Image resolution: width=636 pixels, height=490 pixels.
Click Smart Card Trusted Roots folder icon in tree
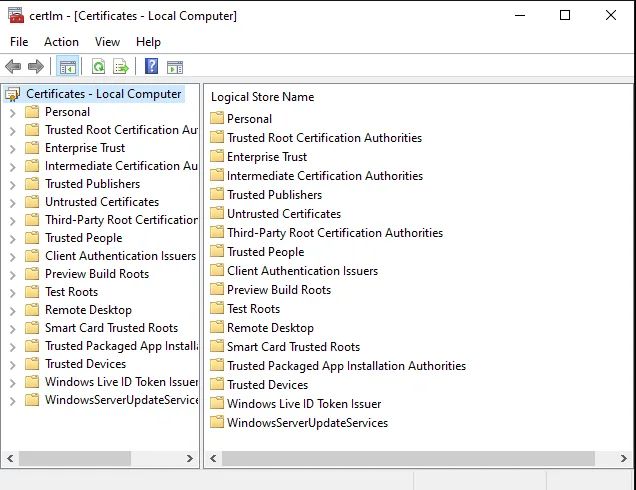click(32, 328)
